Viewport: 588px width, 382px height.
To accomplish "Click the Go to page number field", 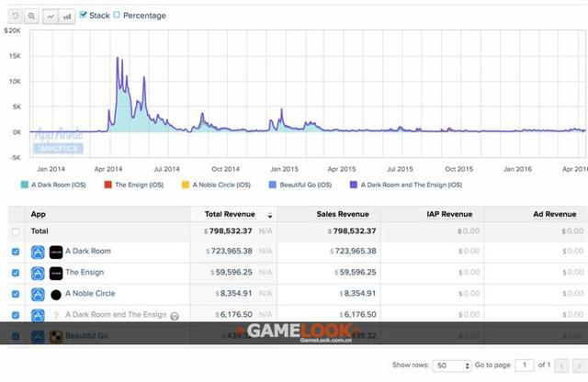I will (523, 365).
